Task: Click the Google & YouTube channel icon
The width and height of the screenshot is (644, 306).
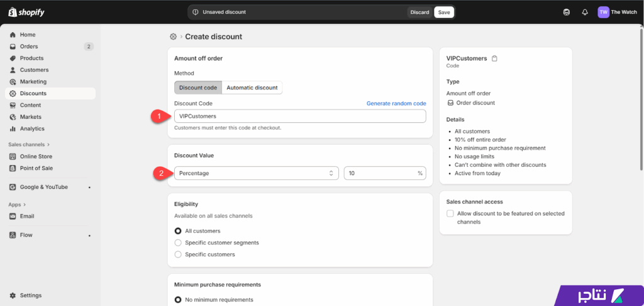Action: [13, 187]
